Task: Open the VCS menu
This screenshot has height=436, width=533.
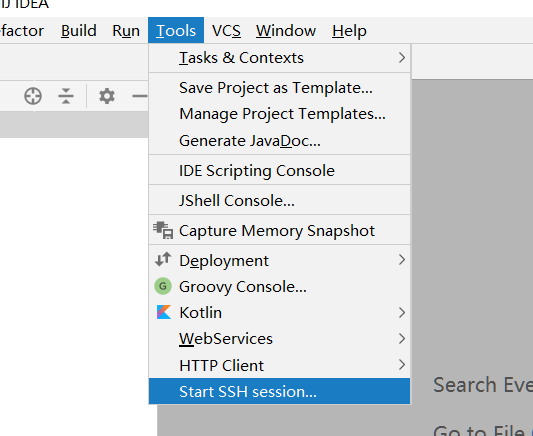Action: (226, 31)
